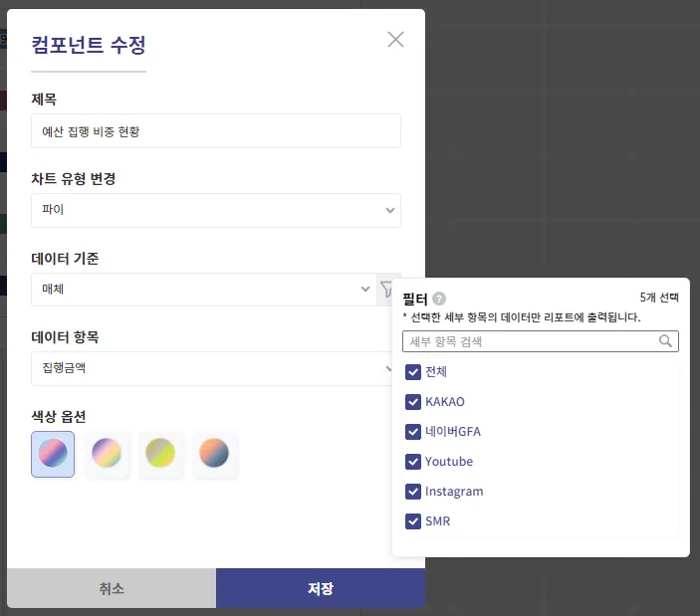Viewport: 700px width, 616px height.
Task: Uncheck the SMR checkbox
Action: pyautogui.click(x=413, y=521)
